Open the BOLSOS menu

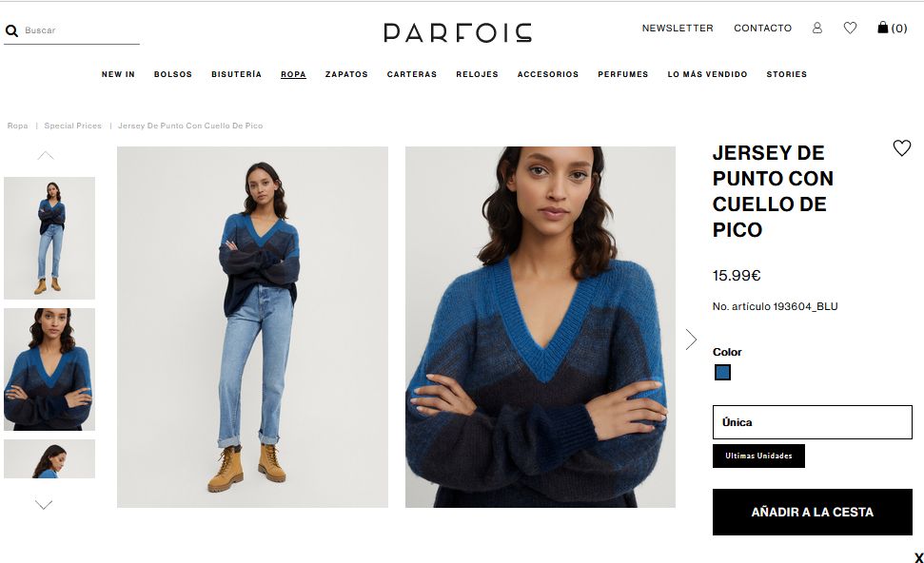(172, 74)
